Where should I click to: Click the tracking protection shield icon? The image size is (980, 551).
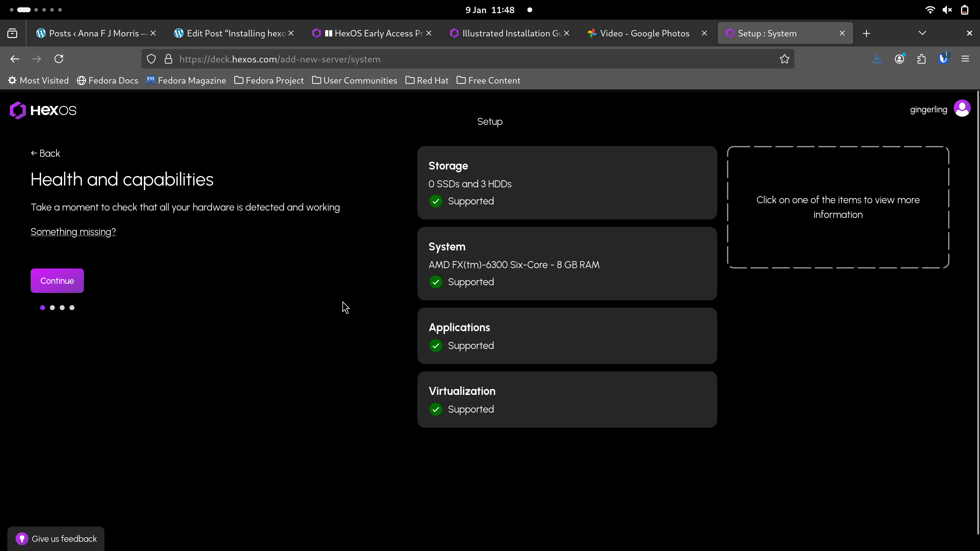pos(151,59)
